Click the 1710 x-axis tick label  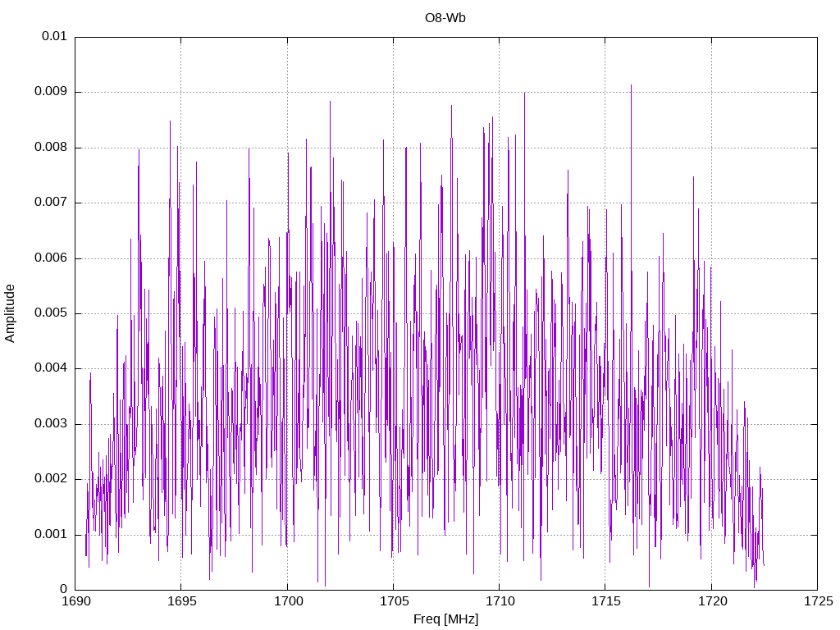pyautogui.click(x=500, y=601)
